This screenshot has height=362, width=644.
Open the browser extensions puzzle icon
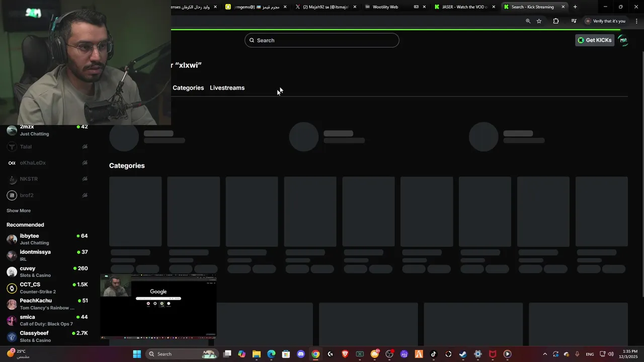556,21
